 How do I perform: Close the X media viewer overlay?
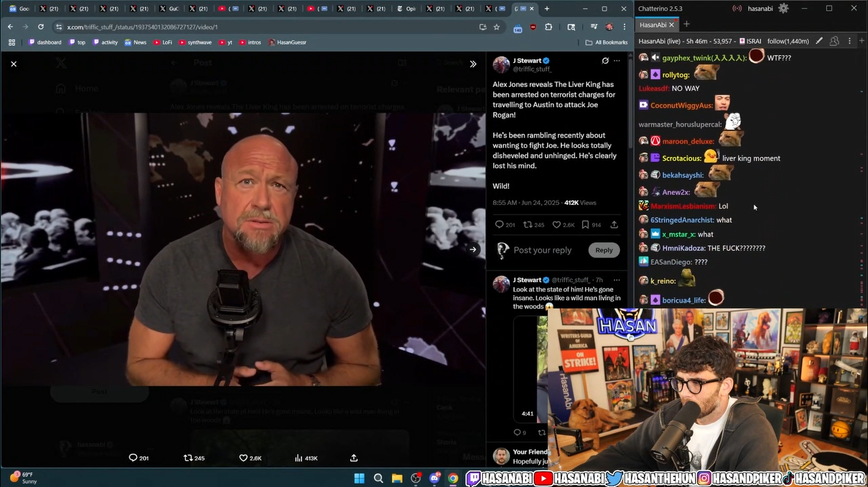pos(14,64)
